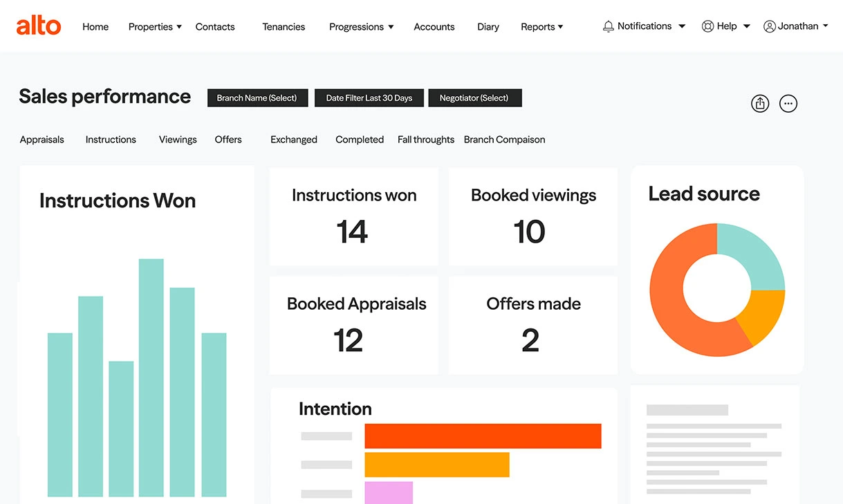Image resolution: width=843 pixels, height=504 pixels.
Task: Expand the Progressions dropdown arrow
Action: pyautogui.click(x=391, y=27)
